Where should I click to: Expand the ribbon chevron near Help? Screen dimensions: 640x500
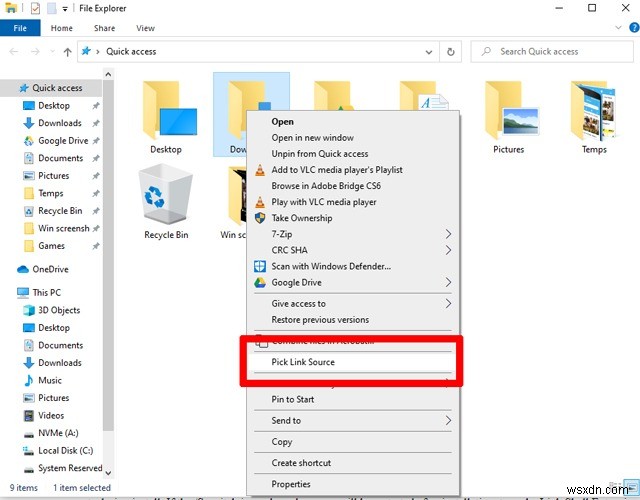click(x=618, y=28)
